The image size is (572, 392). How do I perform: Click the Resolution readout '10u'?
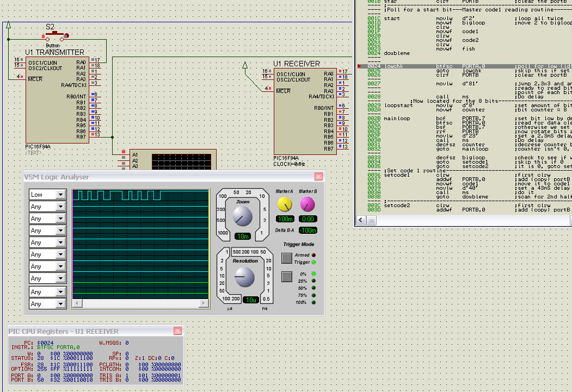[250, 300]
